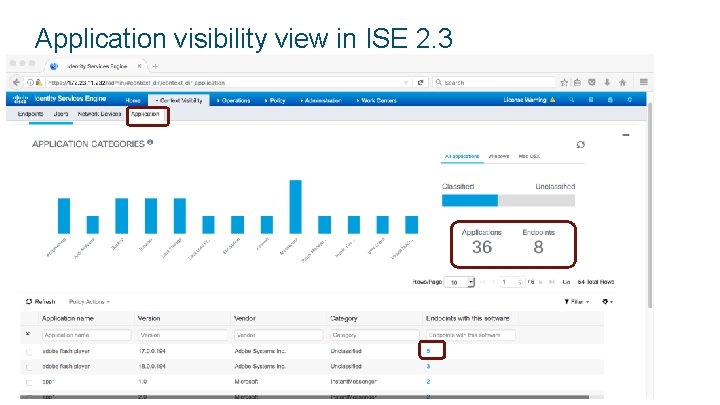The image size is (720, 405).
Task: Bookmark the page with the star icon
Action: pos(564,82)
